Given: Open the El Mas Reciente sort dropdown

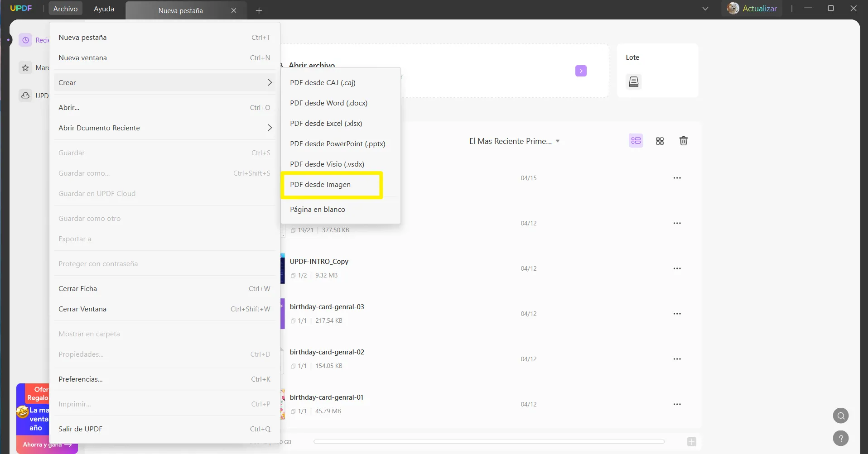Looking at the screenshot, I should pos(515,141).
